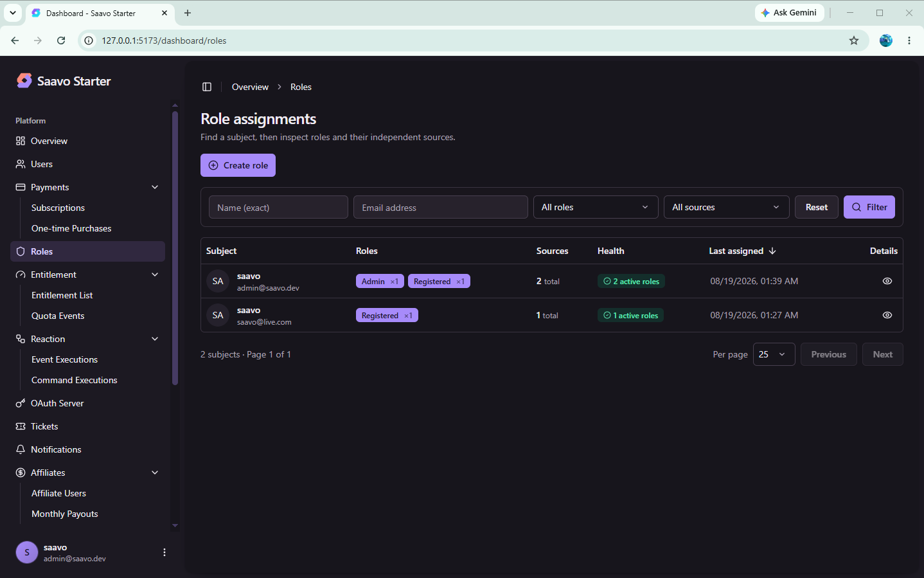This screenshot has width=924, height=578.
Task: Collapse the Affiliates section chevron
Action: click(x=155, y=473)
